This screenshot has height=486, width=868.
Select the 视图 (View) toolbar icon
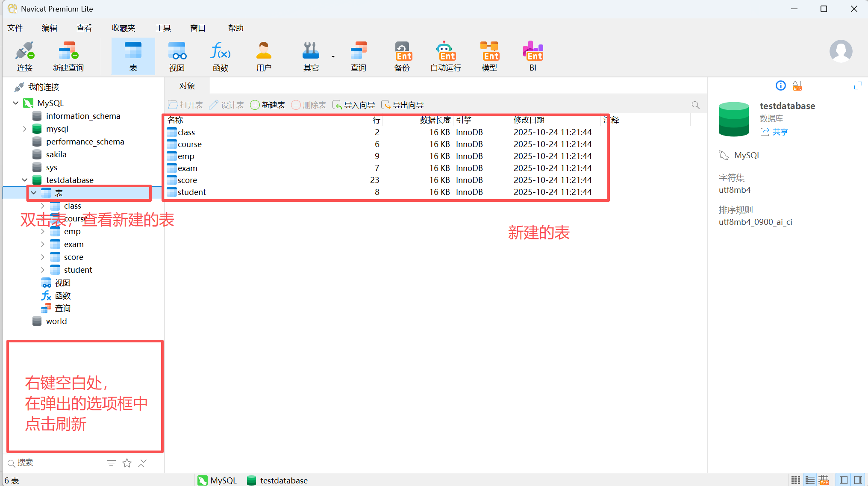(x=177, y=56)
